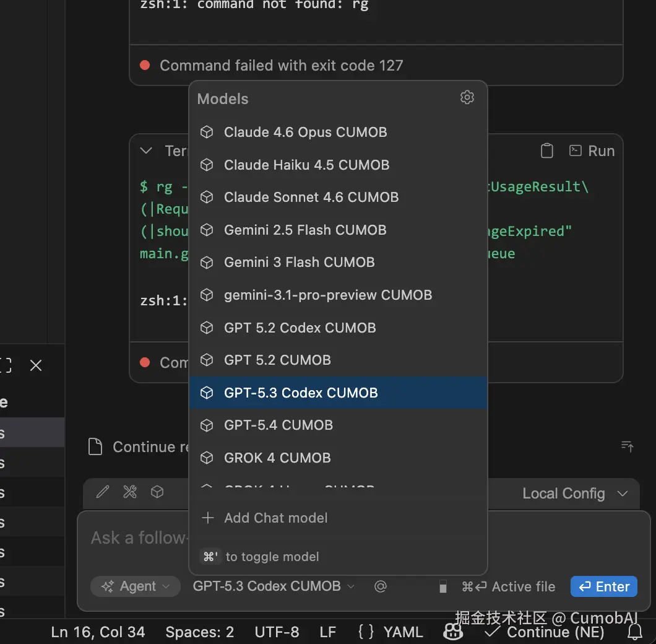This screenshot has width=656, height=644.
Task: Pick Gemini 3 Flash CUMOB model
Action: (x=338, y=262)
